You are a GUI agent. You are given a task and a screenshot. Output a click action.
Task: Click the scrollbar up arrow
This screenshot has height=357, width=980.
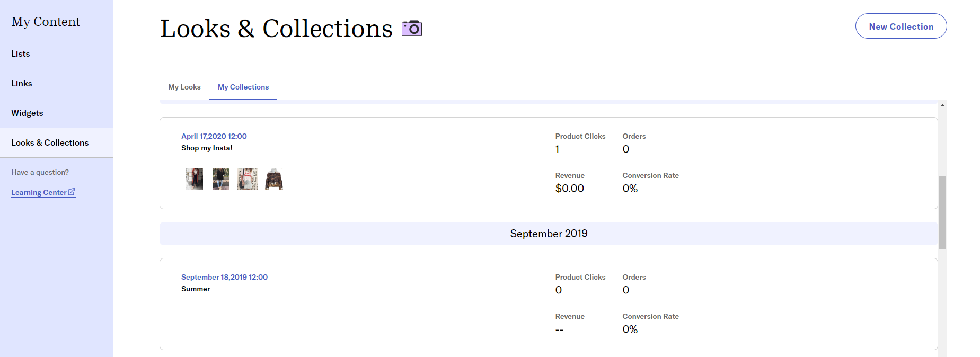coord(942,105)
